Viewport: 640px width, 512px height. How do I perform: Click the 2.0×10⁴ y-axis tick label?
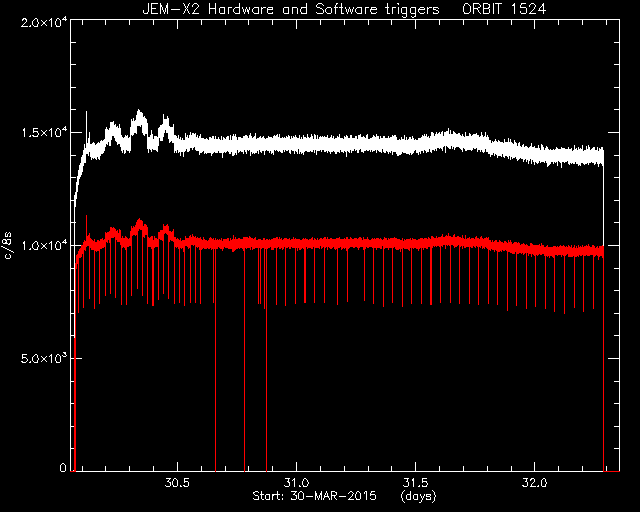[44, 22]
